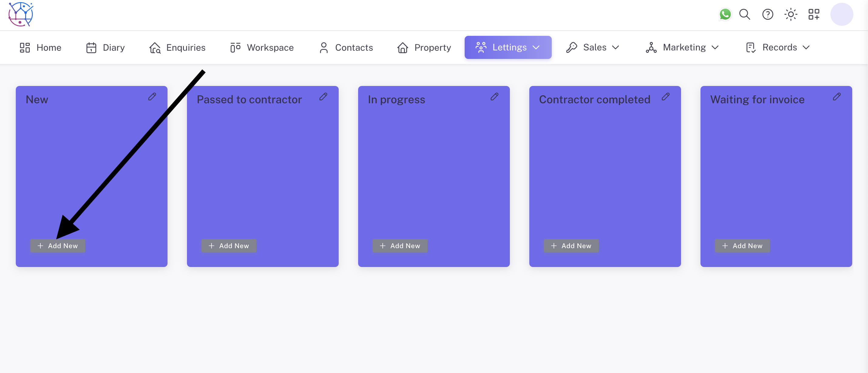This screenshot has height=373, width=868.
Task: Click pencil icon on In progress column
Action: pos(494,97)
